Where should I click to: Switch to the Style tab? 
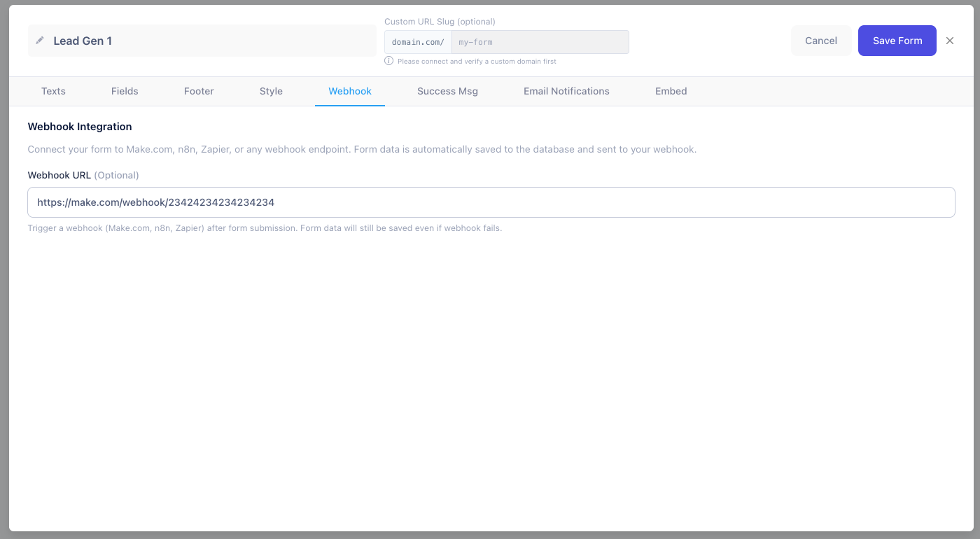coord(271,91)
